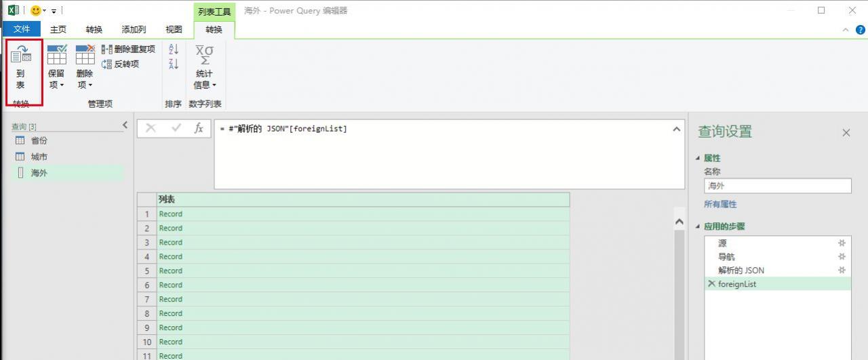The image size is (868, 360).
Task: Switch to the View (视图) tab
Action: tap(174, 29)
